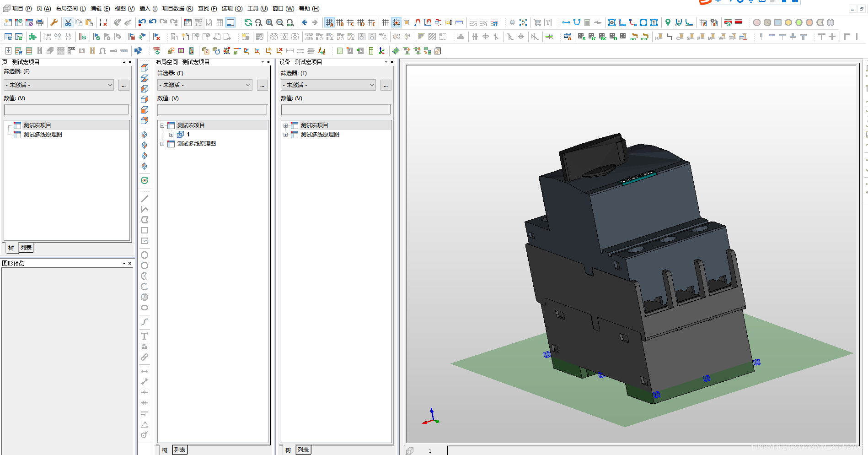Toggle the snap to grid button
868x455 pixels.
[x=396, y=22]
